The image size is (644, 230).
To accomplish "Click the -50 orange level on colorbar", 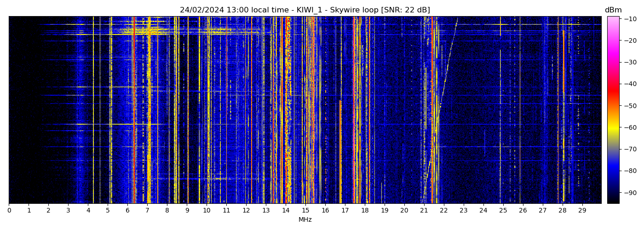I will click(x=613, y=105).
